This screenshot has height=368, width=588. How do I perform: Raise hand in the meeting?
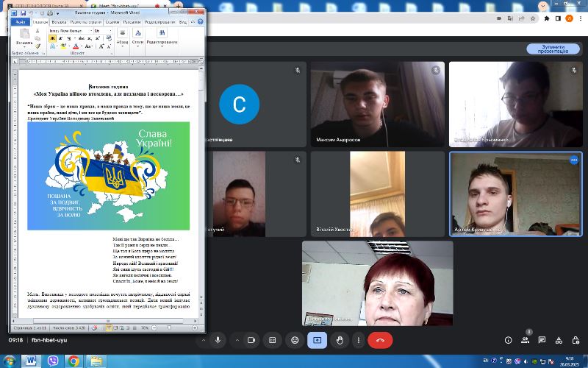339,340
